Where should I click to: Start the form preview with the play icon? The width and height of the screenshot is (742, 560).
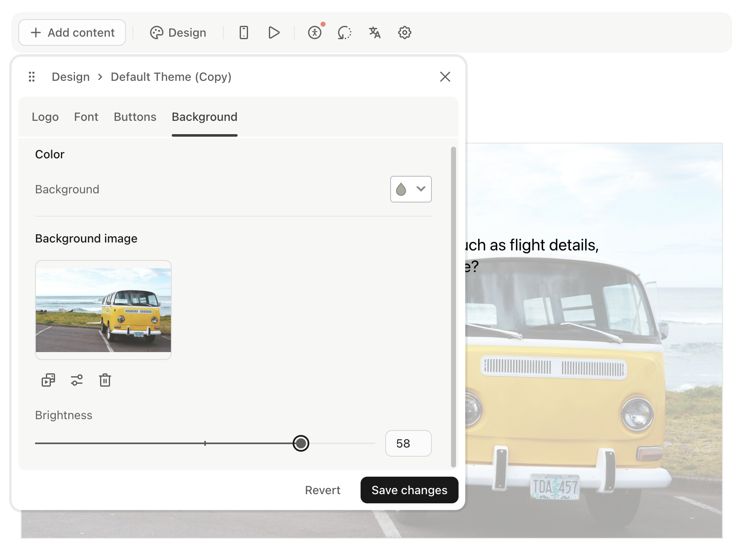point(274,32)
